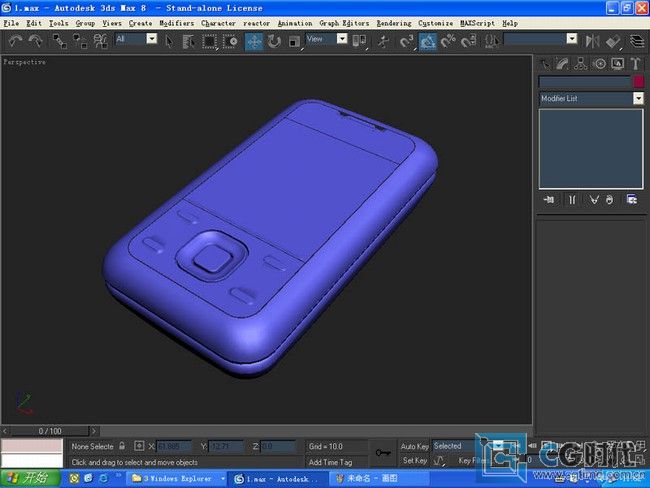Open the Modifiers menu
This screenshot has width=650, height=488.
[x=177, y=23]
